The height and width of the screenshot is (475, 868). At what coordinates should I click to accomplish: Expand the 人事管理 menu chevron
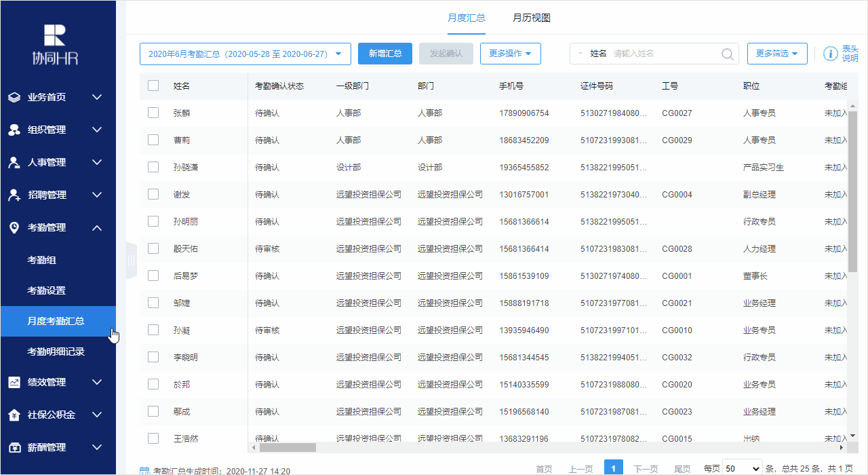coord(97,162)
